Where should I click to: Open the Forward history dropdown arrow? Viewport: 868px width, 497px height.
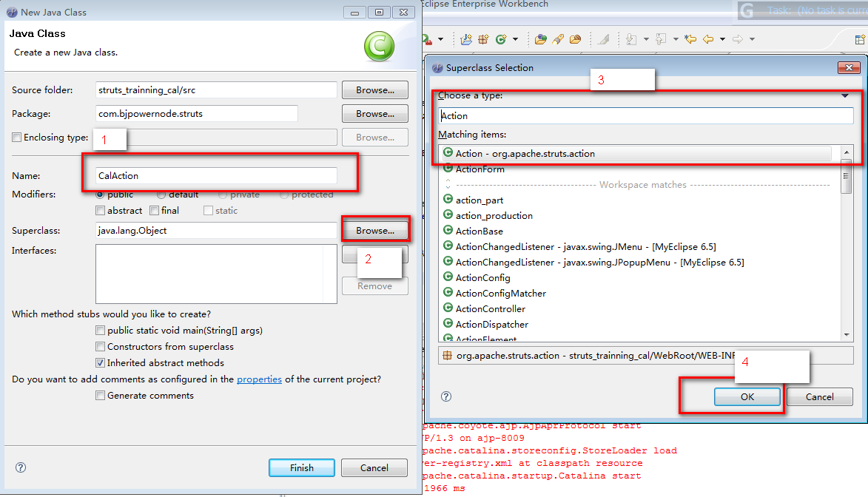pyautogui.click(x=752, y=39)
